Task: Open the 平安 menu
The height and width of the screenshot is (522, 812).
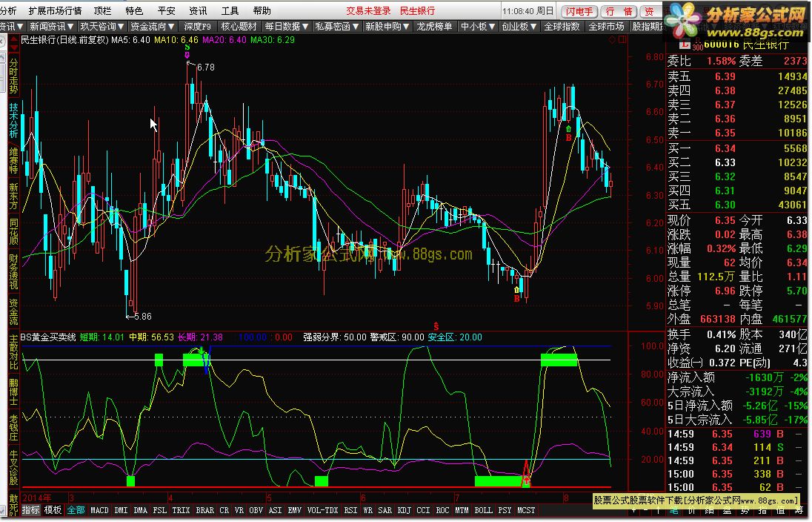Action: (166, 11)
